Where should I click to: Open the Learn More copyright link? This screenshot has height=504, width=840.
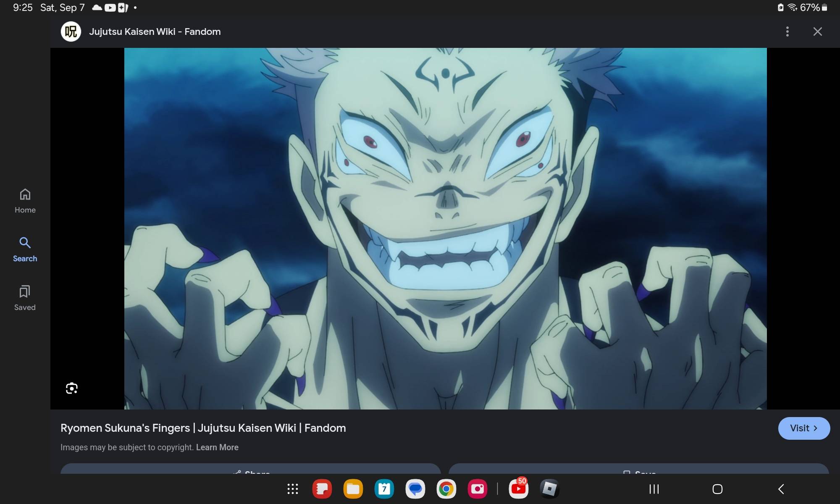(x=217, y=447)
